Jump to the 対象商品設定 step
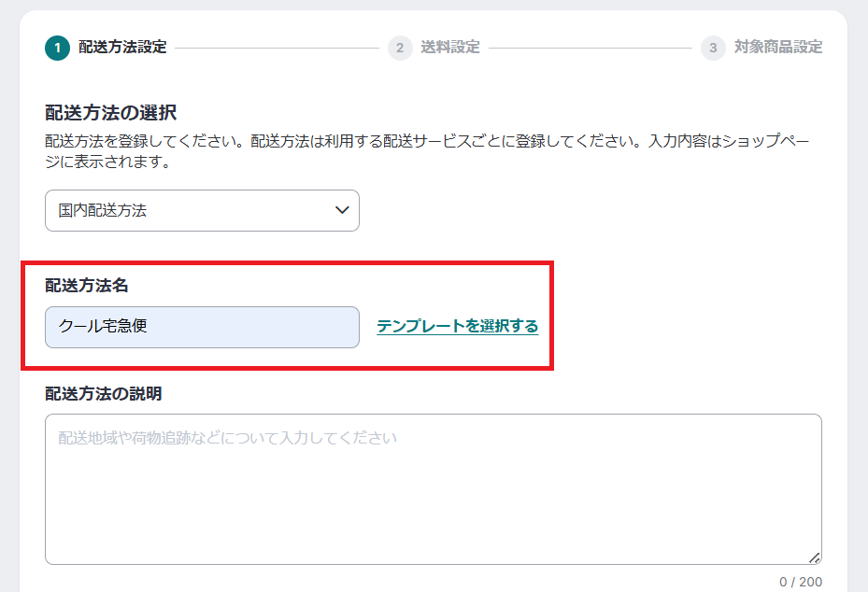Viewport: 868px width, 592px height. 778,48
